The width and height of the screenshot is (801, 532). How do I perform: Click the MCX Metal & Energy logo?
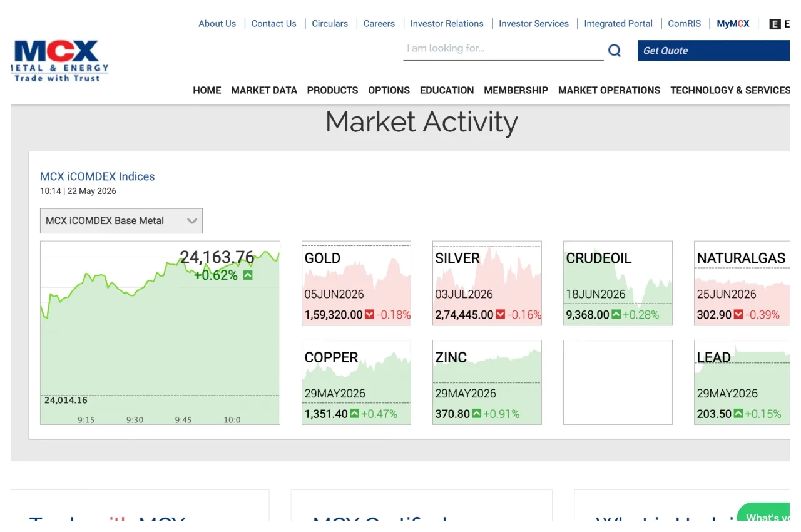click(x=60, y=61)
